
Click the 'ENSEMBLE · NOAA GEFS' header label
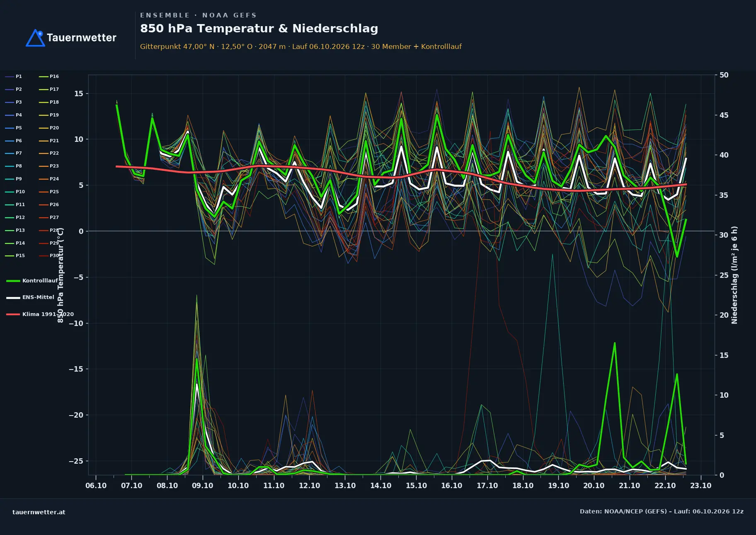click(x=198, y=15)
